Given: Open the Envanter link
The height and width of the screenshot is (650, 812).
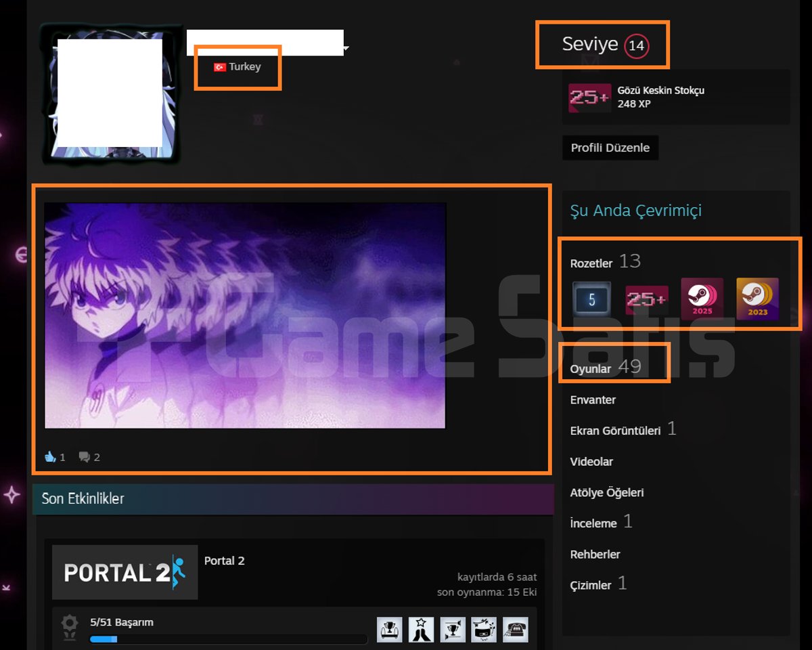Looking at the screenshot, I should 593,400.
